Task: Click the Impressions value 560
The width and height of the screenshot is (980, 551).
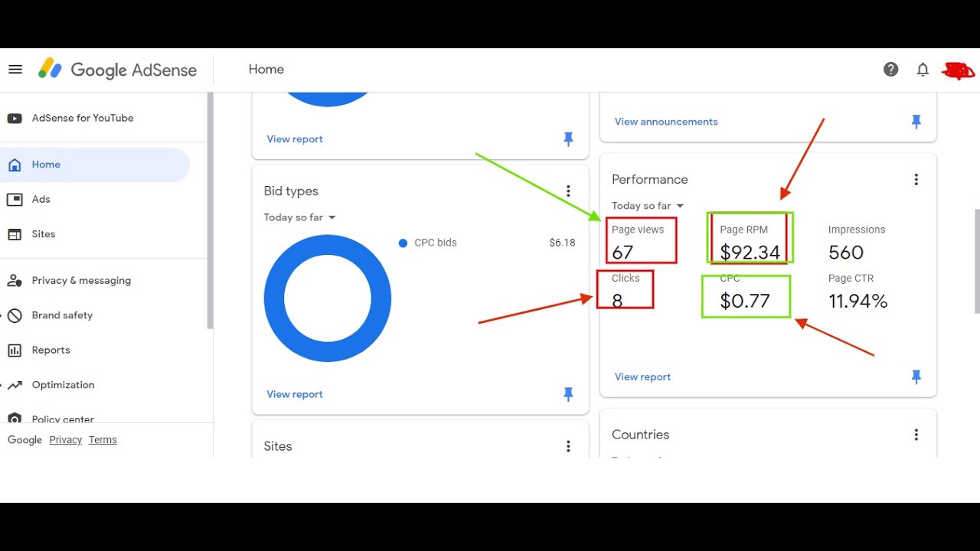Action: (x=846, y=253)
